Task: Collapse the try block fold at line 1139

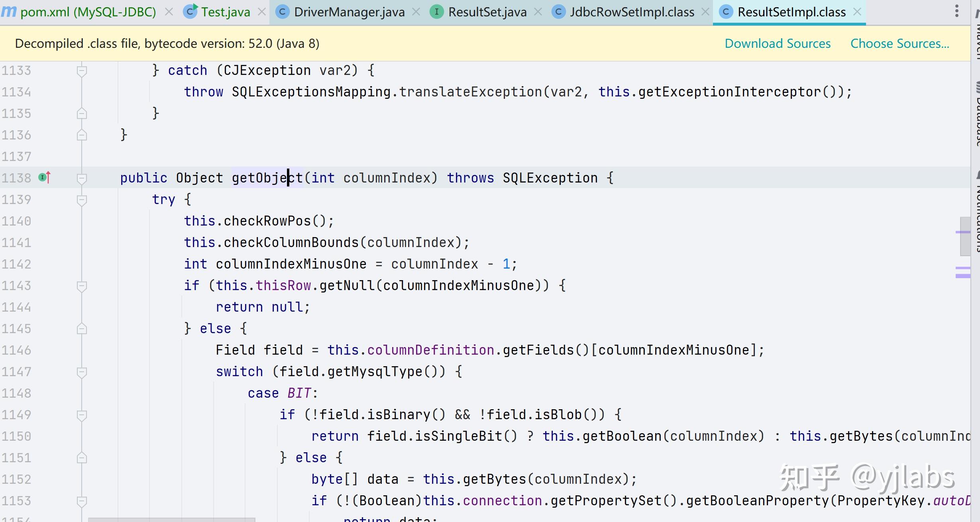Action: click(x=82, y=200)
